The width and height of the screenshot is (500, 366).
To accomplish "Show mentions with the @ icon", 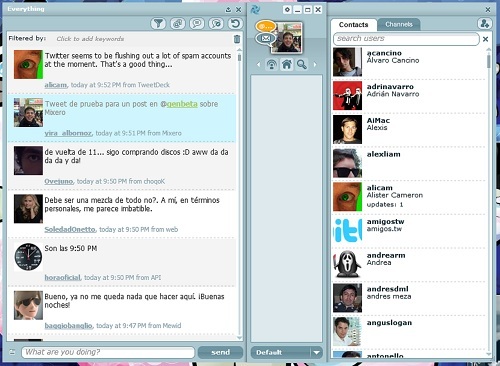I will [x=178, y=23].
